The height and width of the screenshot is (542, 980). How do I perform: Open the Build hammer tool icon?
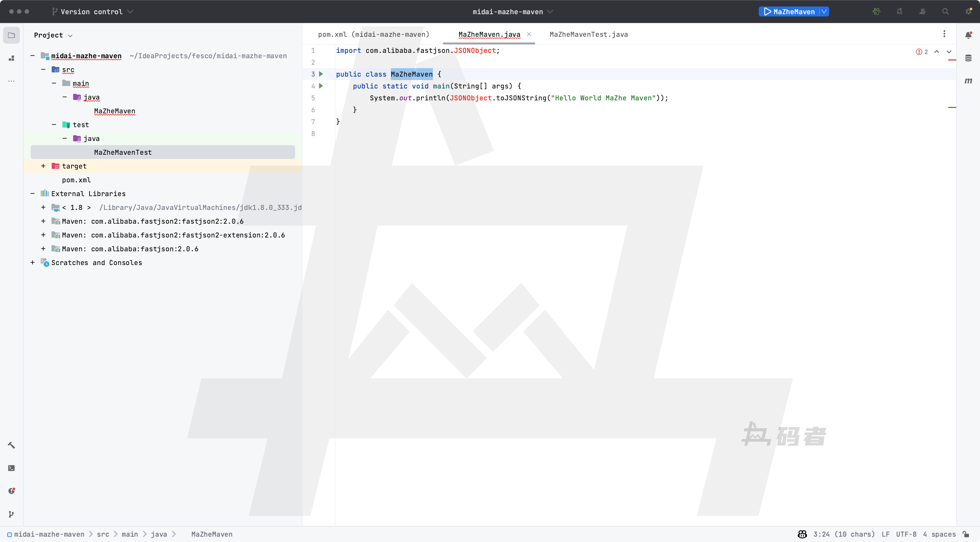[11, 445]
